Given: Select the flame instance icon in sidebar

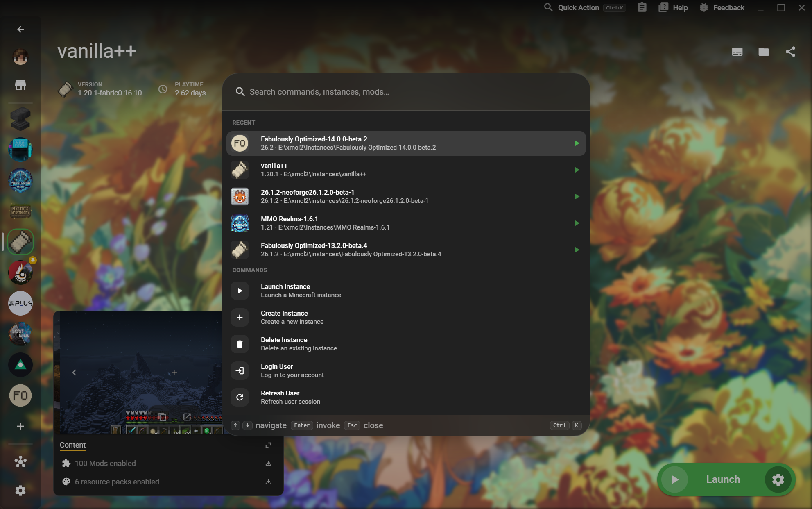Looking at the screenshot, I should 20,273.
